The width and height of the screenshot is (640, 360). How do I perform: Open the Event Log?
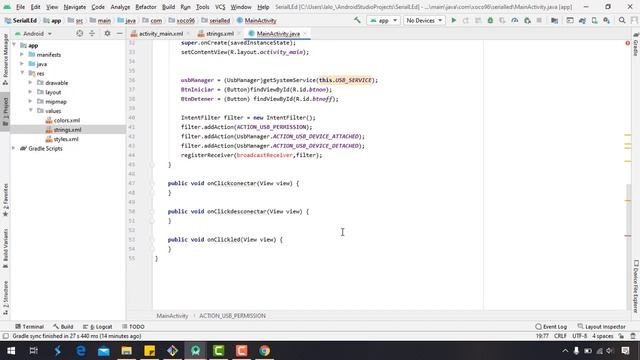[551, 327]
